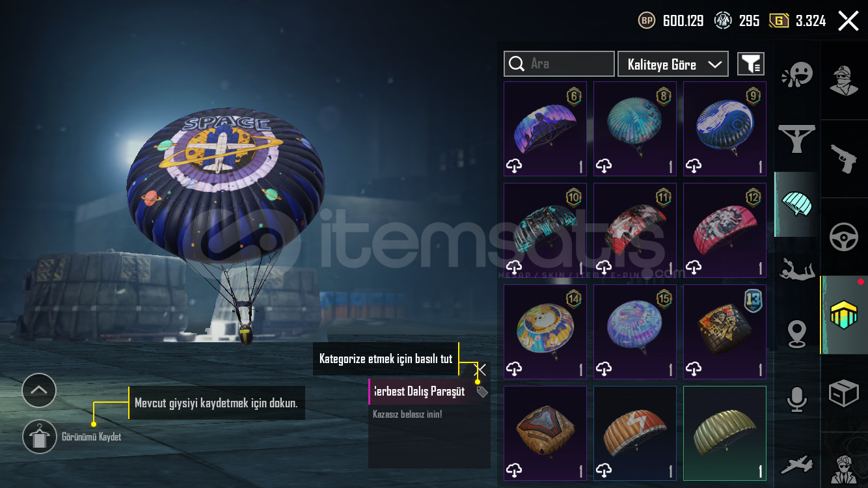Image resolution: width=868 pixels, height=488 pixels.
Task: Open the filter funnel icon
Action: 751,64
